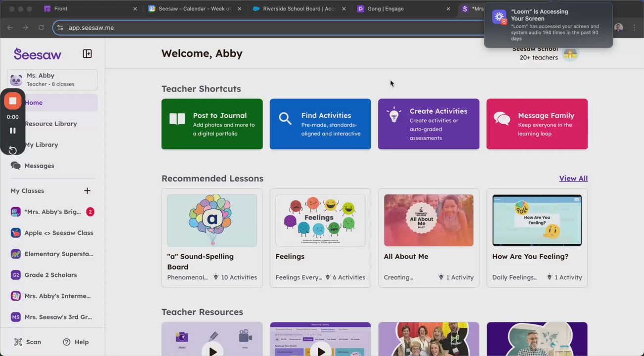
Task: Open the third Teacher Resources thumbnail of a group of teachers
Action: point(429,339)
